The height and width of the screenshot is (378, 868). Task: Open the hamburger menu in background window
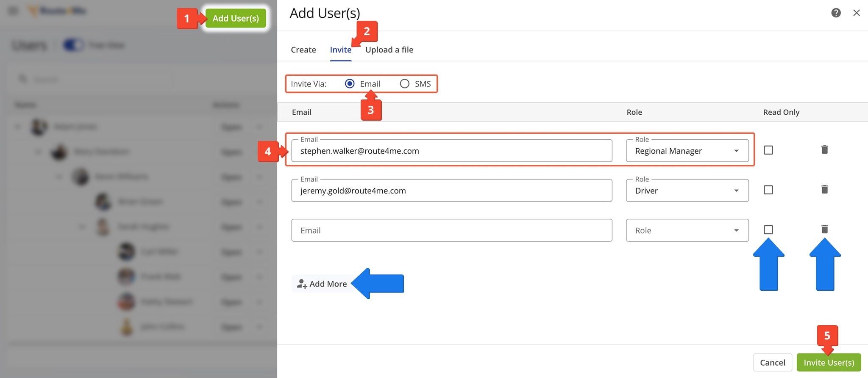(x=14, y=11)
